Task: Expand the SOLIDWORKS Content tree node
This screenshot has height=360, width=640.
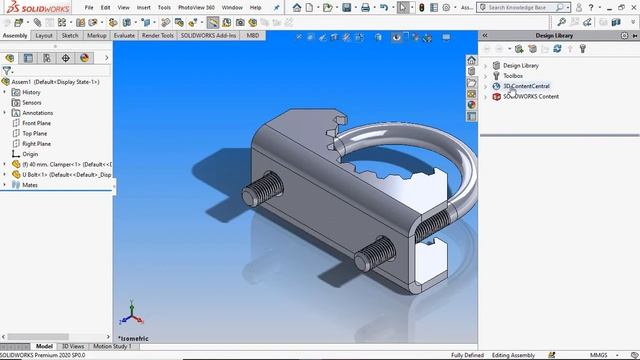Action: click(x=486, y=97)
